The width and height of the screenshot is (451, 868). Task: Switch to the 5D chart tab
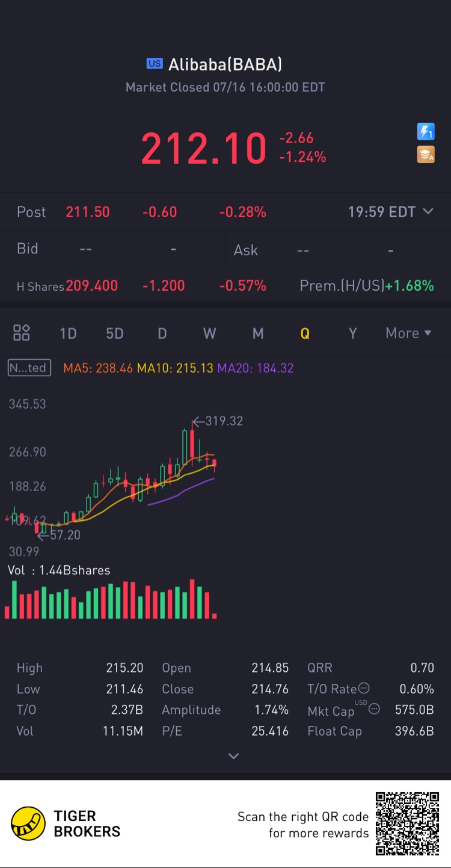pos(114,333)
